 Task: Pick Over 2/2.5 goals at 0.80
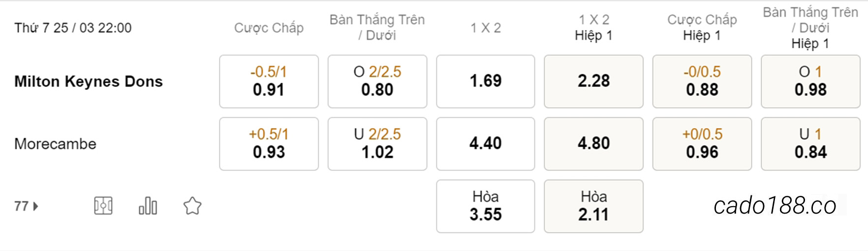[377, 81]
